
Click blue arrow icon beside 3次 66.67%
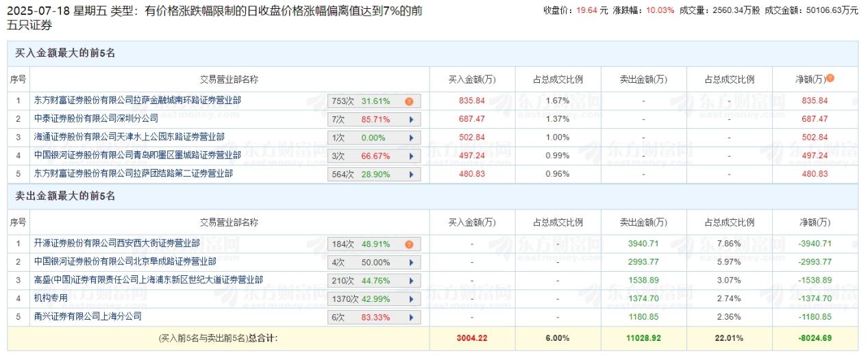(x=411, y=156)
